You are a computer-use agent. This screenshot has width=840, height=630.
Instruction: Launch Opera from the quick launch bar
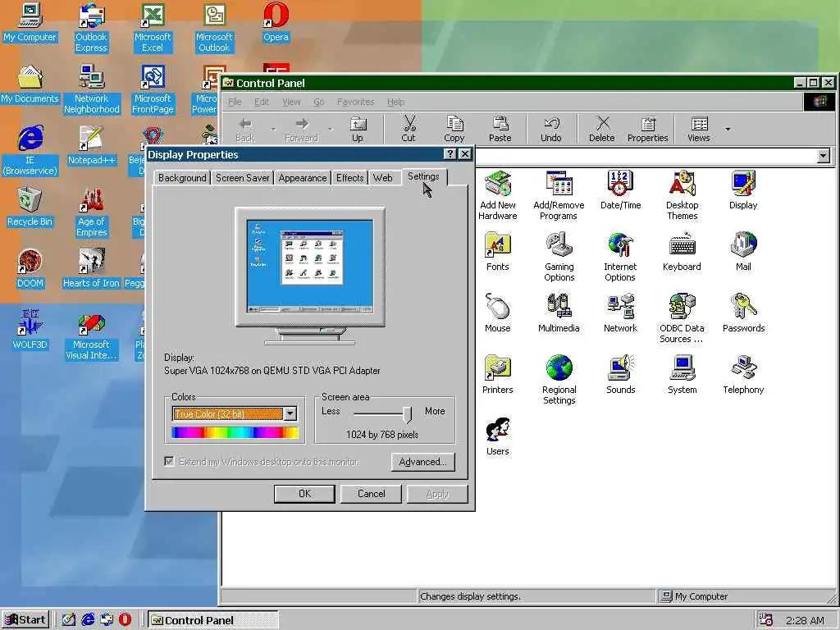125,620
